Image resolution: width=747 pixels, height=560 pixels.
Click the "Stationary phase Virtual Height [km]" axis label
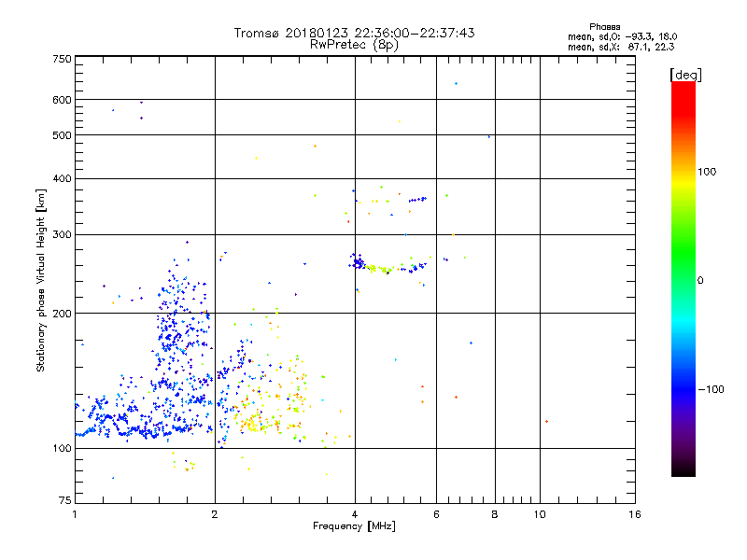click(x=41, y=281)
